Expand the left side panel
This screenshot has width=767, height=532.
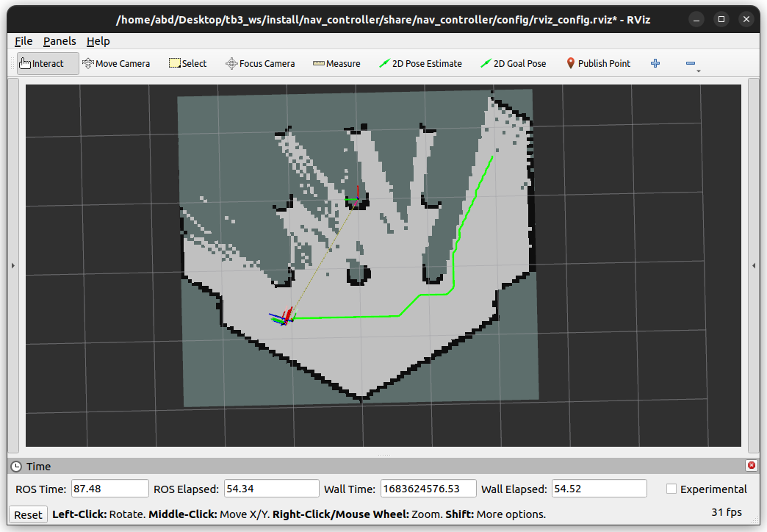click(12, 265)
